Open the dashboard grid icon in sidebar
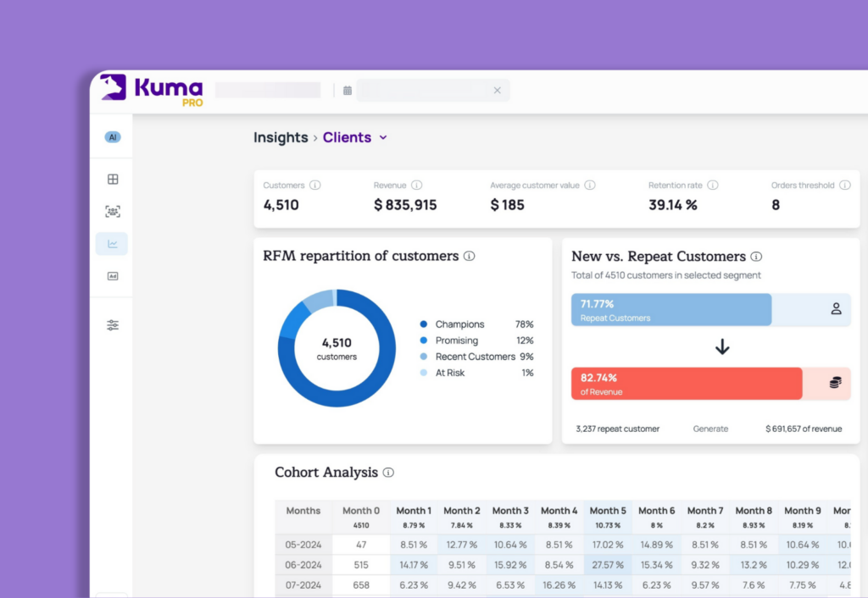This screenshot has height=598, width=868. pyautogui.click(x=113, y=180)
